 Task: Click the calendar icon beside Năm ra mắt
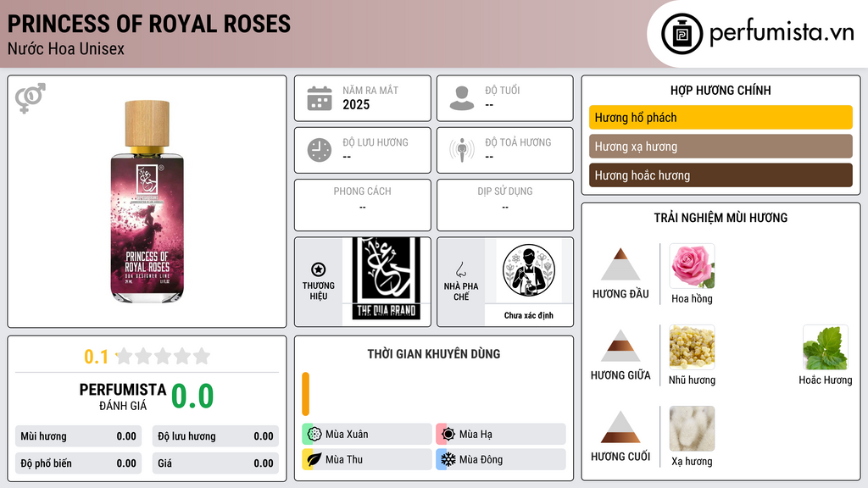coord(320,98)
